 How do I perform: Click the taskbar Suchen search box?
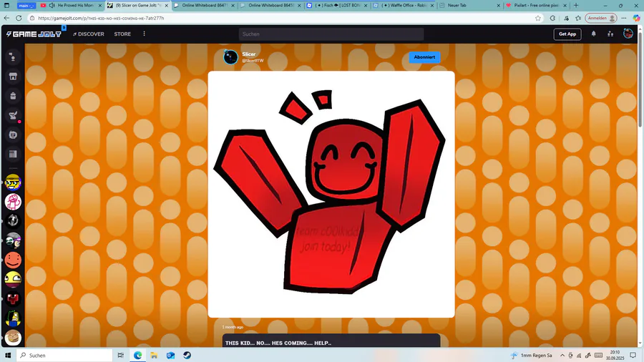[x=64, y=356]
